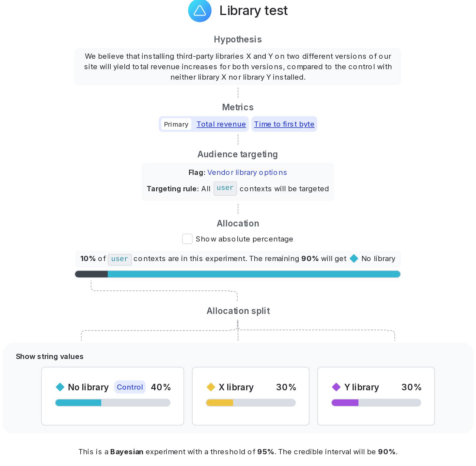
Task: Click the user context badge in the targeting rule
Action: [225, 188]
